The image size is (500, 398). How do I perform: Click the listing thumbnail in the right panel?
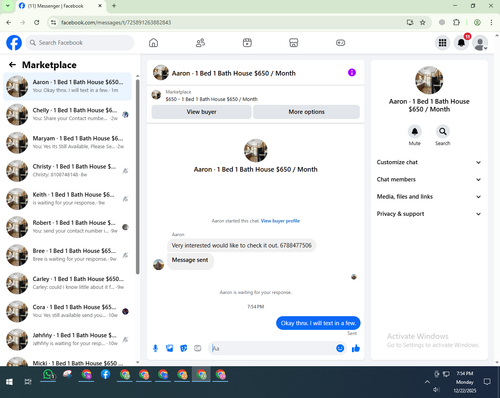[429, 80]
